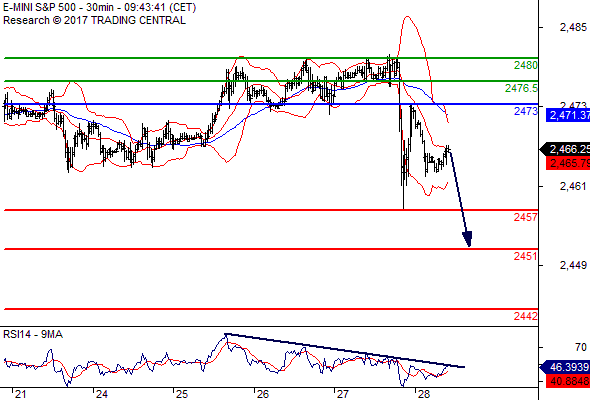Screen dimensions: 590x400
Task: Click the 'RSI14 - 9MA' indicator label
Action: [x=33, y=334]
